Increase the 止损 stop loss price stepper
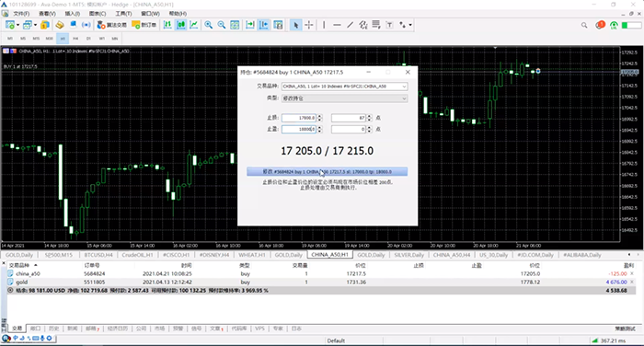Viewport: 644px width, 346px height. (319, 116)
